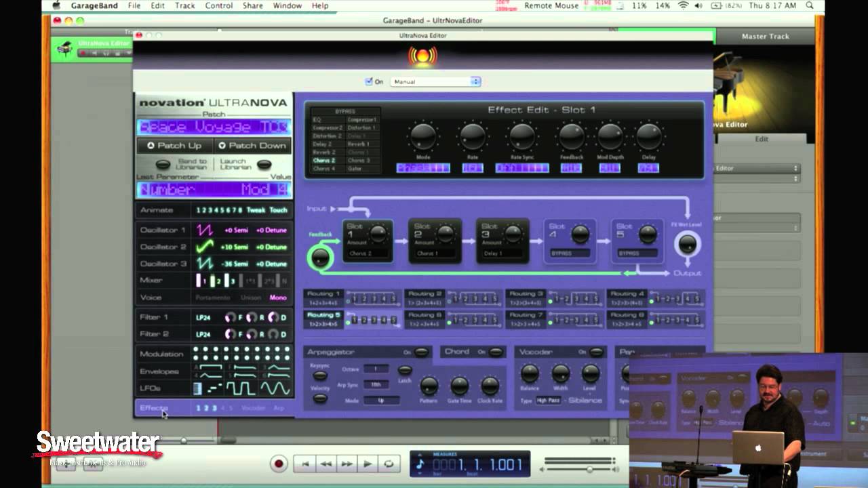Click the record button in transport

[x=278, y=464]
